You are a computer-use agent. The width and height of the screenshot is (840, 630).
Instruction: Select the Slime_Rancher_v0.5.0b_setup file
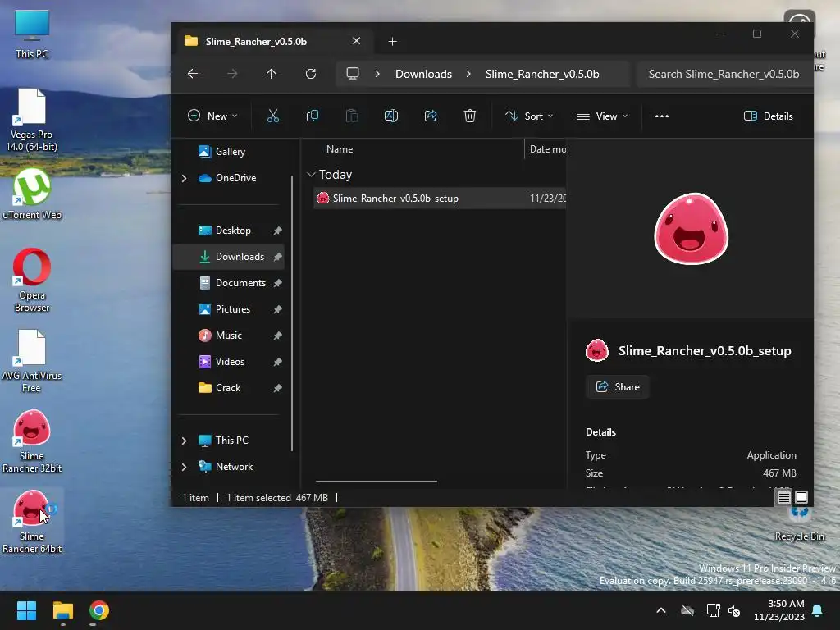(x=440, y=199)
